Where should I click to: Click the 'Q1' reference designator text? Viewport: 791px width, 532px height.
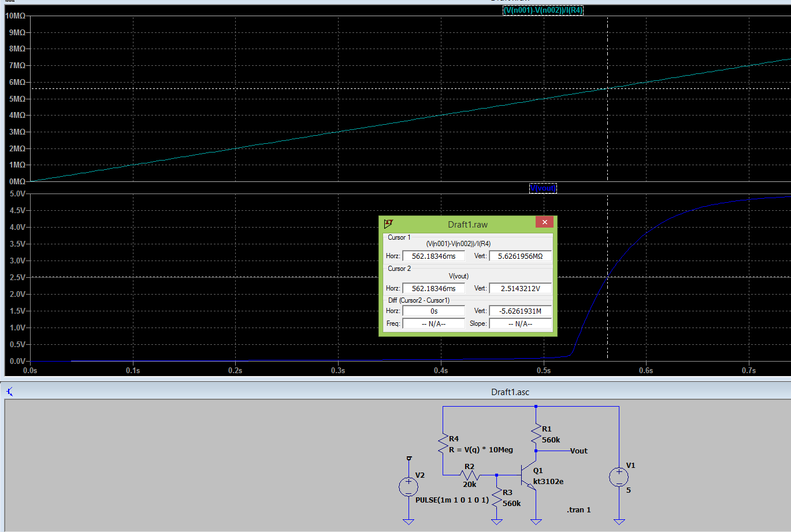click(538, 471)
